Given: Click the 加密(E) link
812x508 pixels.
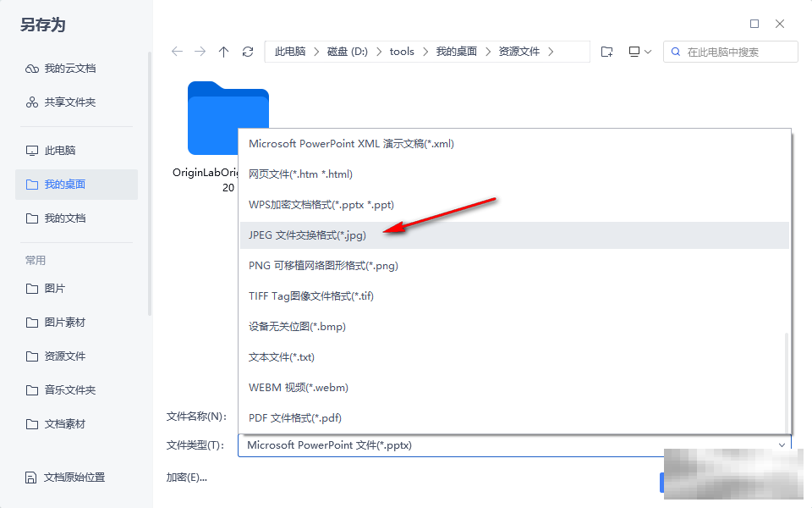Looking at the screenshot, I should pos(184,477).
